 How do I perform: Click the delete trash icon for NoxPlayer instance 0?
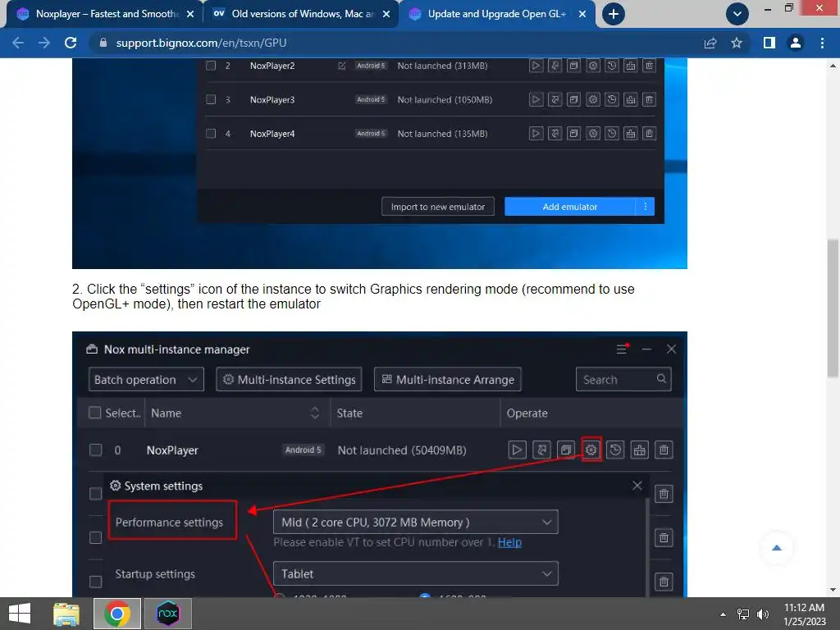click(x=664, y=450)
